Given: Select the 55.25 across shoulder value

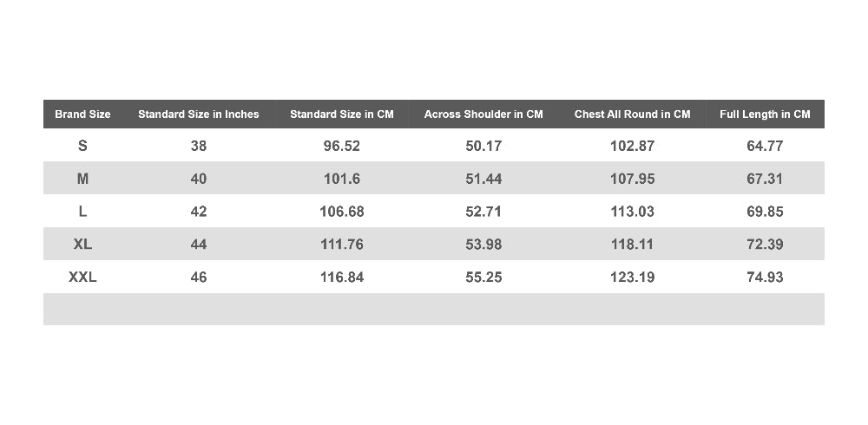Looking at the screenshot, I should [483, 277].
